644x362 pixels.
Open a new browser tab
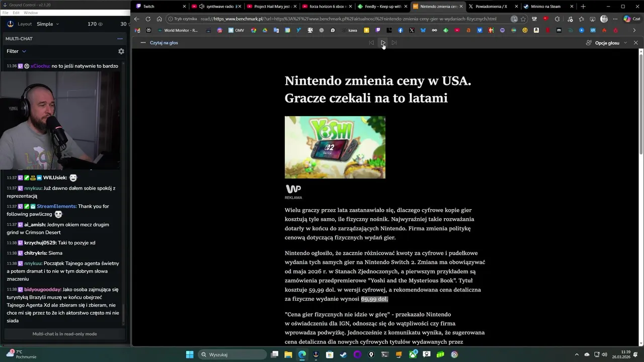(583, 7)
